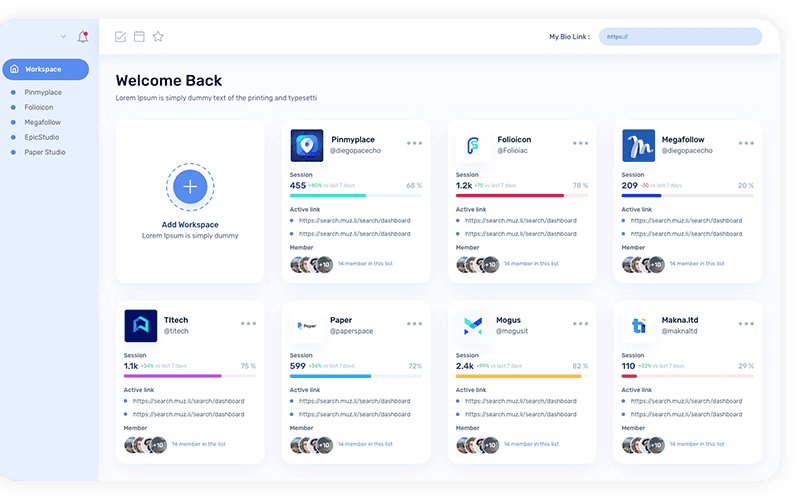Screen dimensions: 800x500
Task: Expand the sidebar chevron dropdown
Action: (64, 37)
